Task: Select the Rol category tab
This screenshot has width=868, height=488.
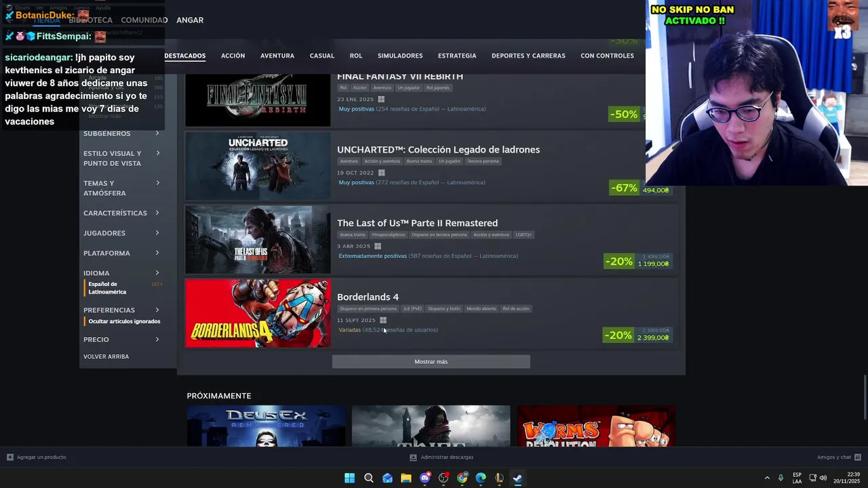Action: 356,56
